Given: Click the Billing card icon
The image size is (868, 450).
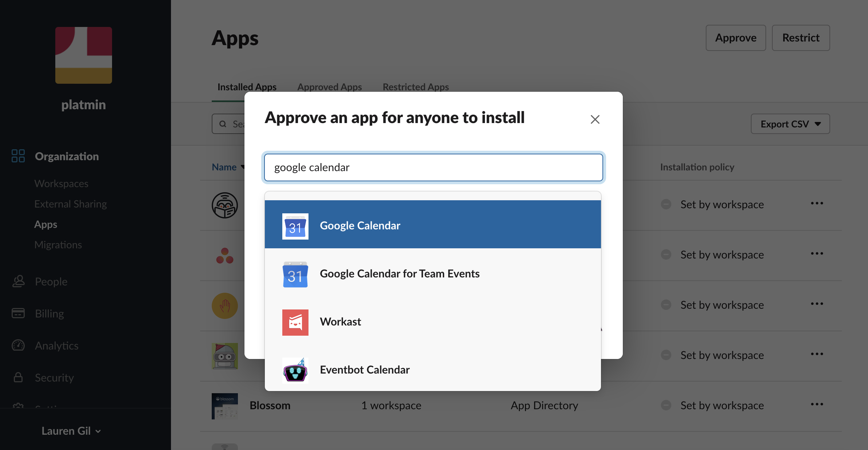Looking at the screenshot, I should tap(18, 313).
